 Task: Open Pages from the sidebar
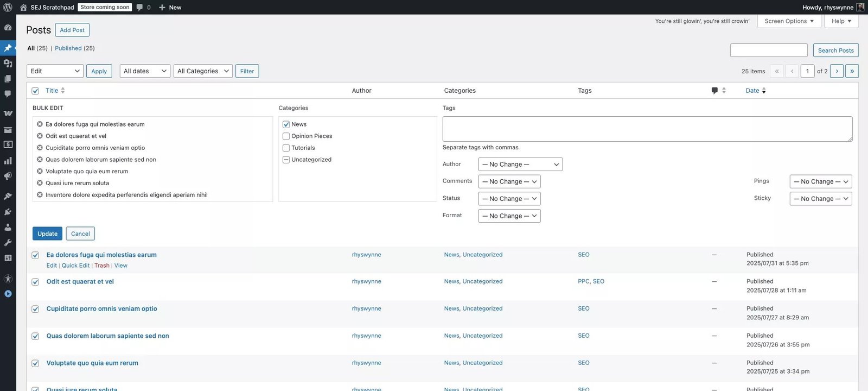coord(8,79)
